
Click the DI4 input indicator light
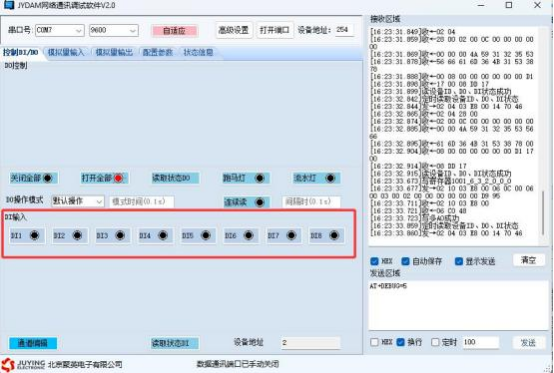[163, 235]
